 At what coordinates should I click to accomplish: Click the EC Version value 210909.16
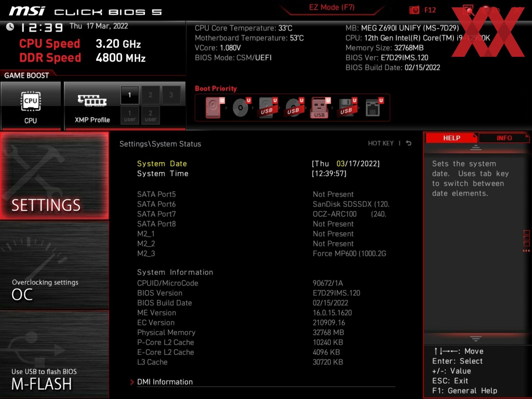(329, 323)
